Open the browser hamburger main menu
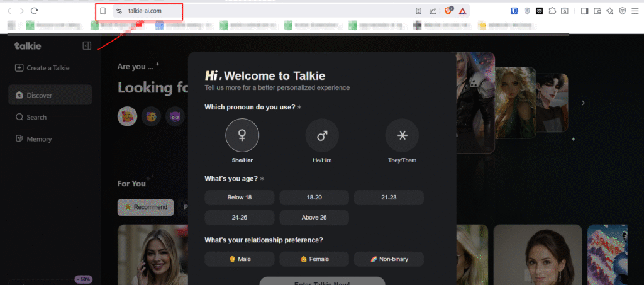The height and width of the screenshot is (285, 644). click(635, 11)
